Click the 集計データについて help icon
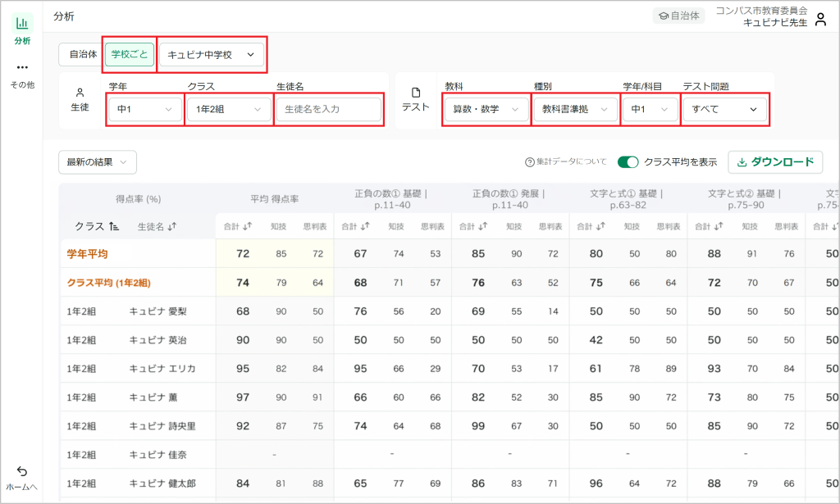840x504 pixels. [x=529, y=162]
